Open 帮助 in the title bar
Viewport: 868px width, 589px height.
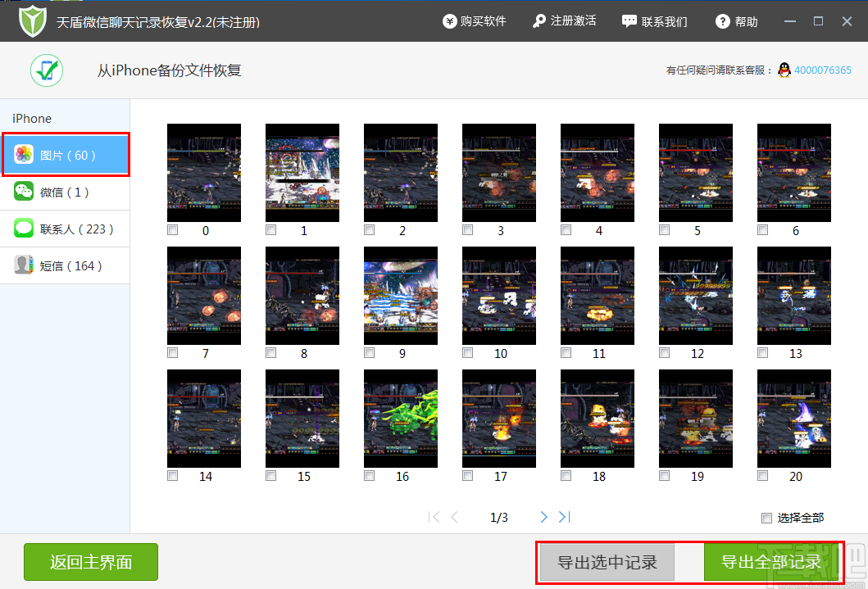click(736, 21)
